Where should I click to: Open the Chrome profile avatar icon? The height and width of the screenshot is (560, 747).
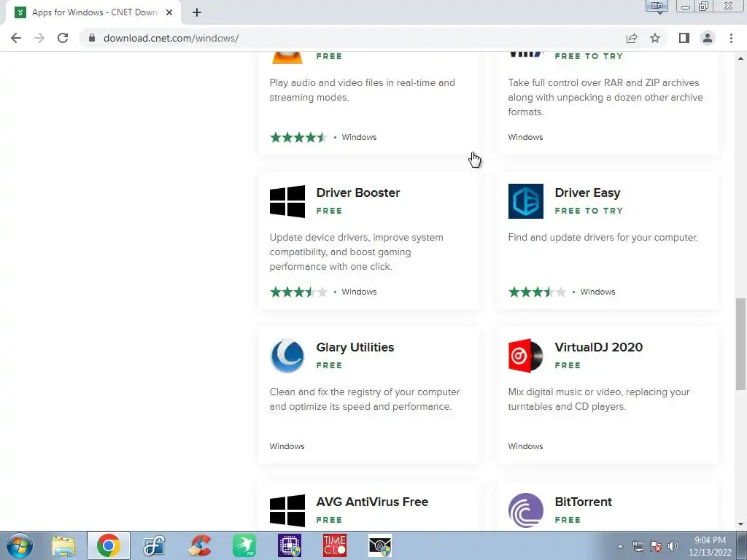click(708, 38)
